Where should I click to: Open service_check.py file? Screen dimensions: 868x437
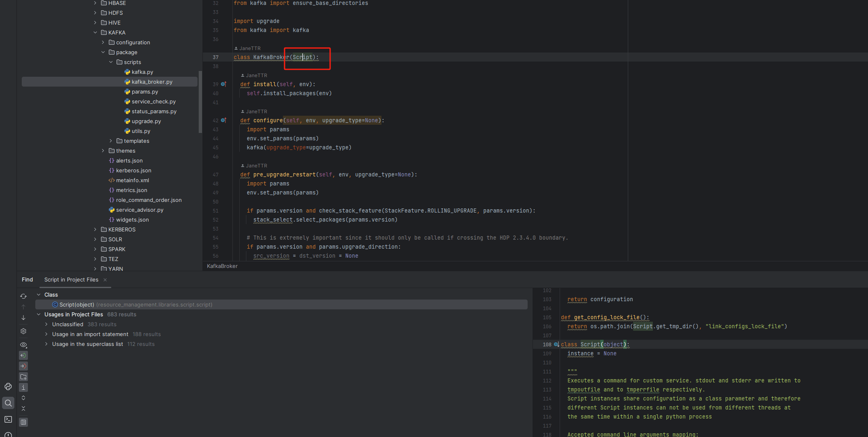tap(150, 101)
